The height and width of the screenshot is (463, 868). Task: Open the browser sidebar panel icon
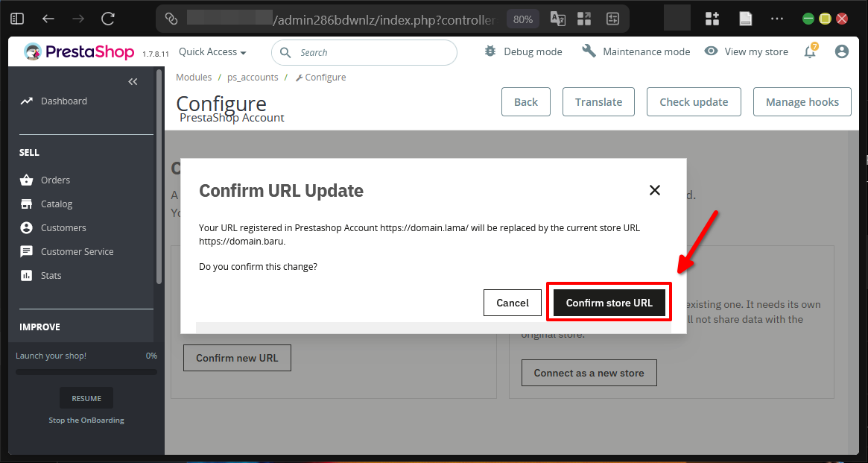pos(17,19)
